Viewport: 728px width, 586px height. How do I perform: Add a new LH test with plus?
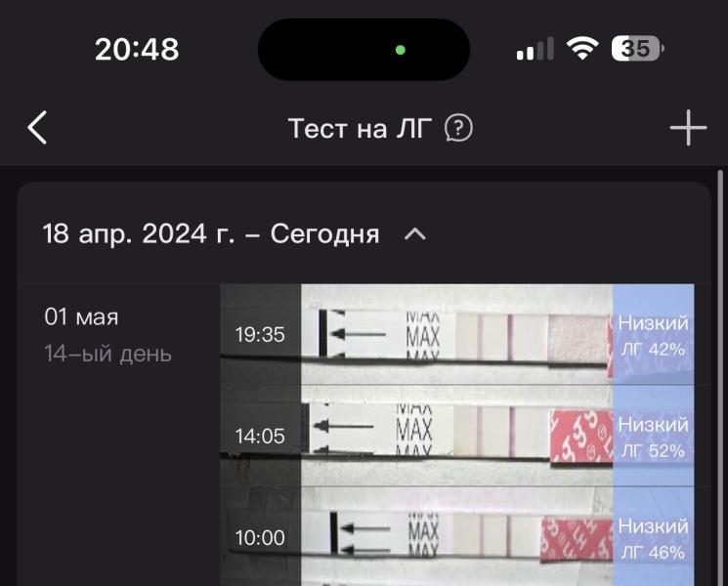(688, 128)
